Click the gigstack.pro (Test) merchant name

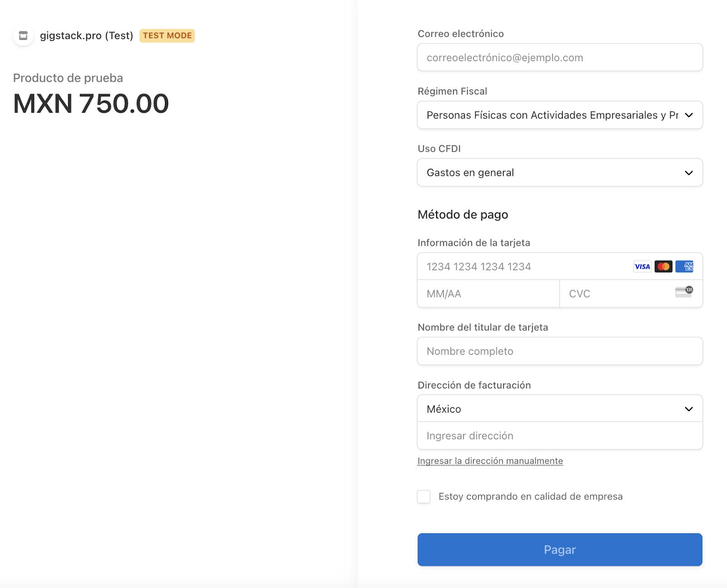coord(86,35)
